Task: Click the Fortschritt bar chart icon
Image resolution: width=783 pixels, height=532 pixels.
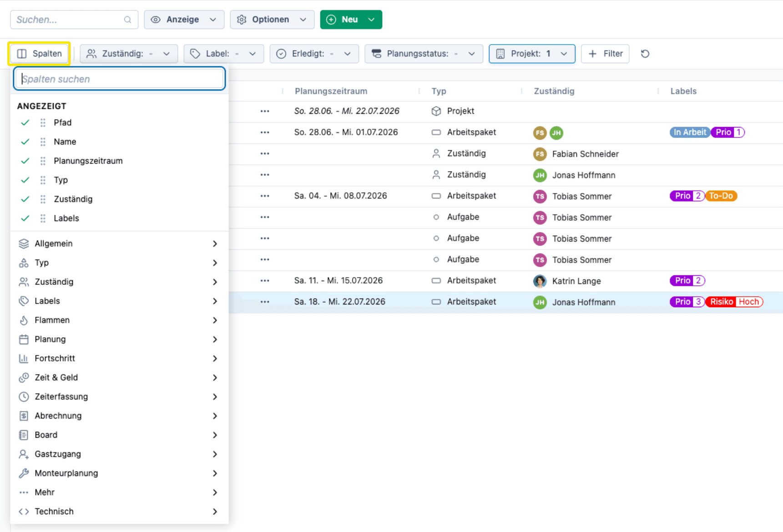Action: 24,358
